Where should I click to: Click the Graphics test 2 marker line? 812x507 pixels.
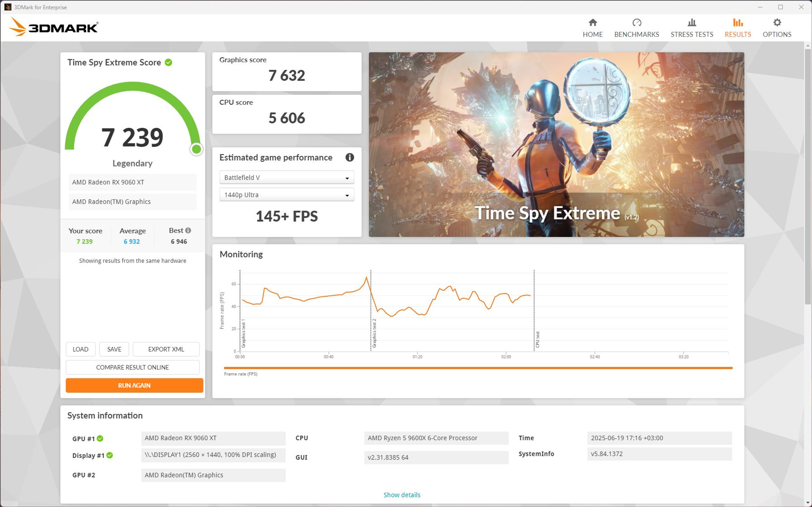coord(371,310)
